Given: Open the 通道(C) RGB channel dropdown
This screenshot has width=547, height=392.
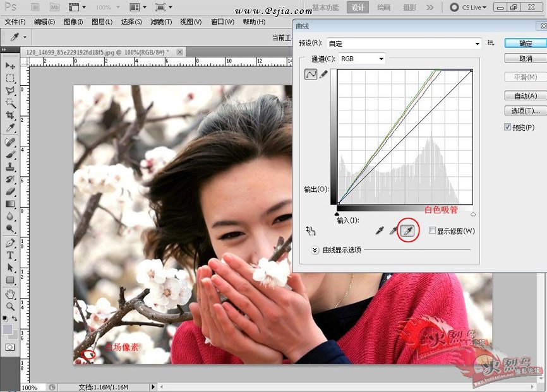Looking at the screenshot, I should (x=362, y=59).
